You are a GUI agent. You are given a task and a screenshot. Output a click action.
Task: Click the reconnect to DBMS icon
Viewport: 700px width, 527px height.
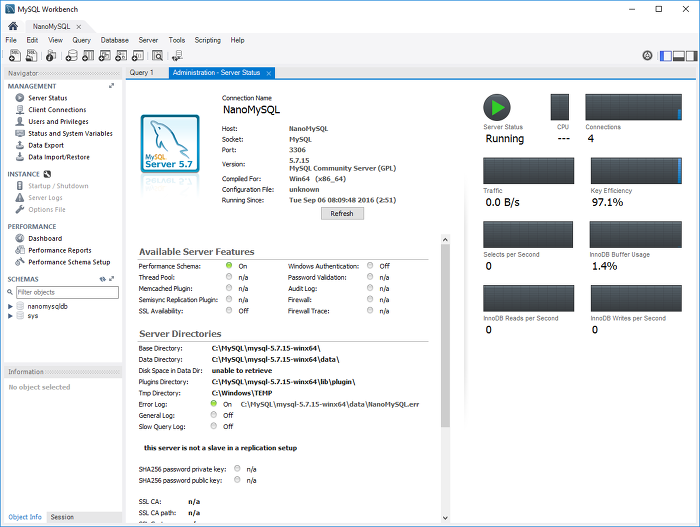point(177,55)
